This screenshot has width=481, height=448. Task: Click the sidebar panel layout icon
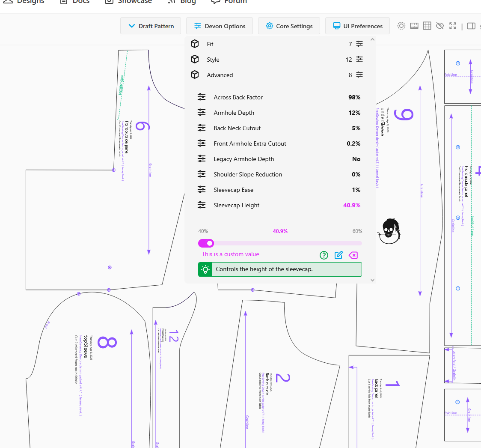[x=471, y=26]
